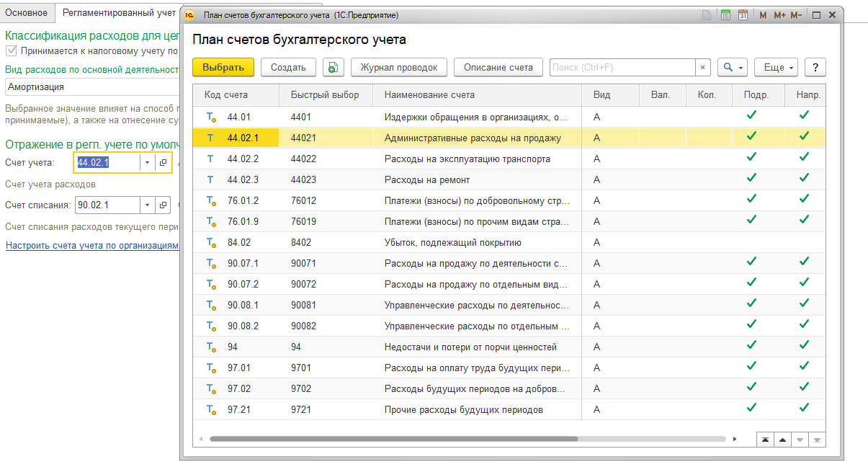Click the Напр. check mark for account 90.07.2
Viewport: 868px width, 467px height.
[804, 283]
